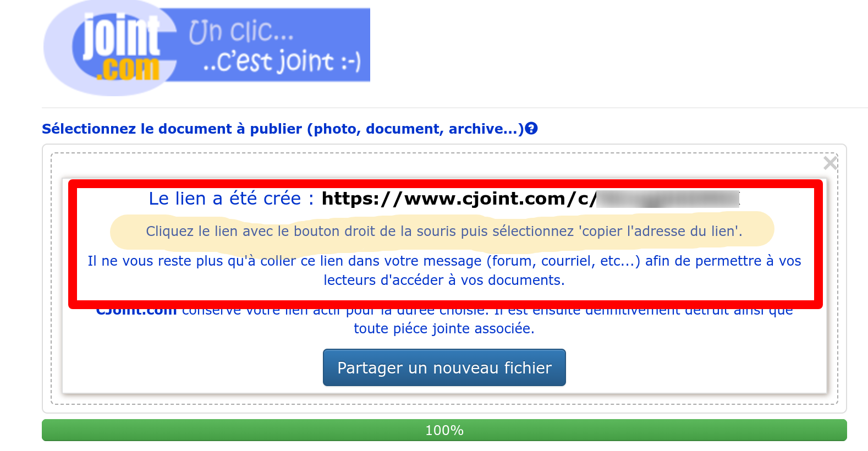
Task: Click the green 100% progress bar
Action: click(444, 430)
